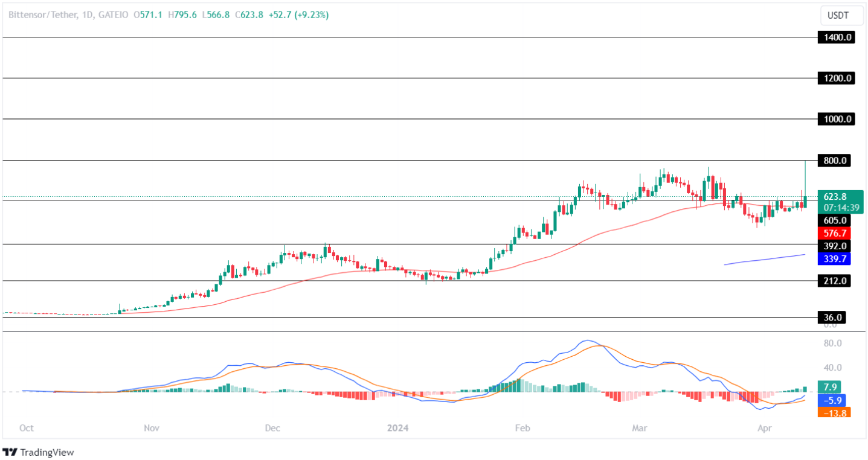
Task: Select the 800.0 horizontal price level label
Action: point(834,161)
